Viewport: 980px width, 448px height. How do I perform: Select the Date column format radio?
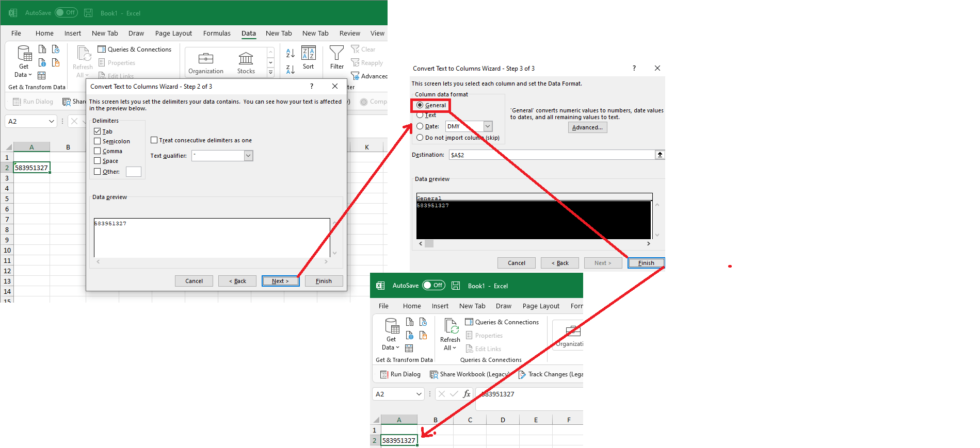pos(420,126)
